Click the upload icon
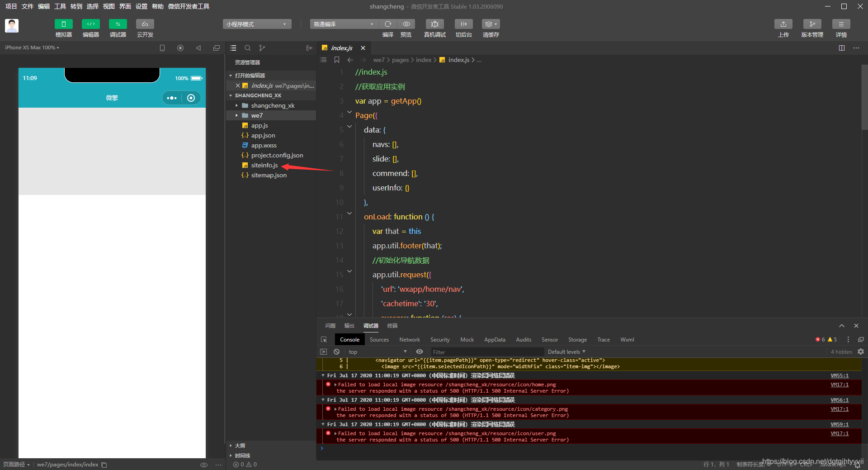This screenshot has height=470, width=868. [783, 24]
